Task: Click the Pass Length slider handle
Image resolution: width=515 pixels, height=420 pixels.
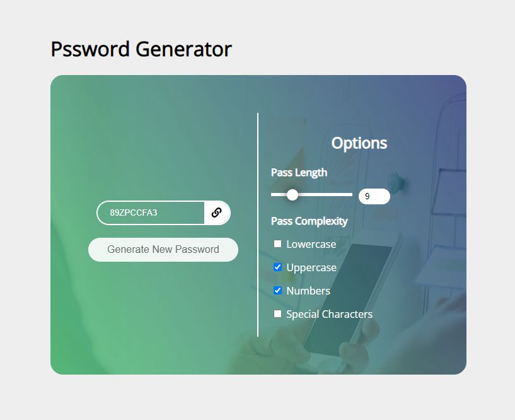Action: [292, 195]
